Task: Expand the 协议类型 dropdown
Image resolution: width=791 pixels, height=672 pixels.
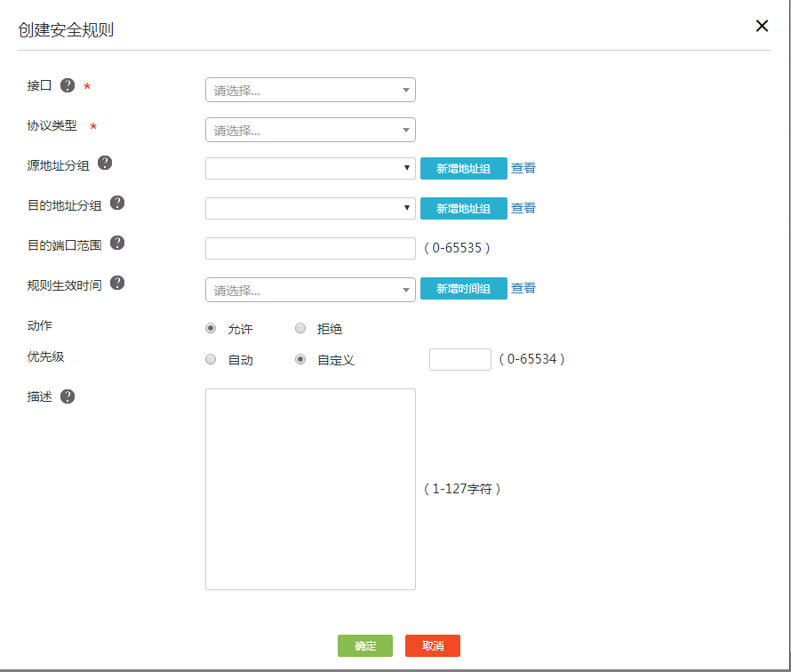Action: click(310, 130)
